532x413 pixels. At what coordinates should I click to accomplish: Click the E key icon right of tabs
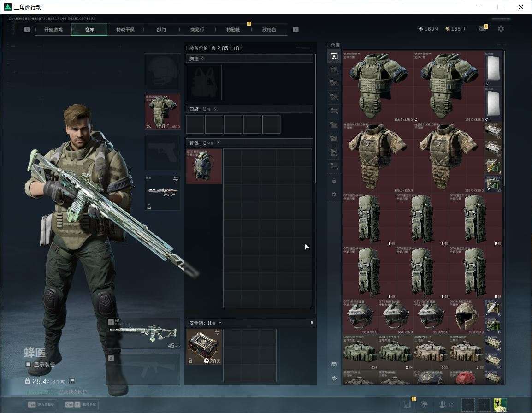[x=296, y=29]
